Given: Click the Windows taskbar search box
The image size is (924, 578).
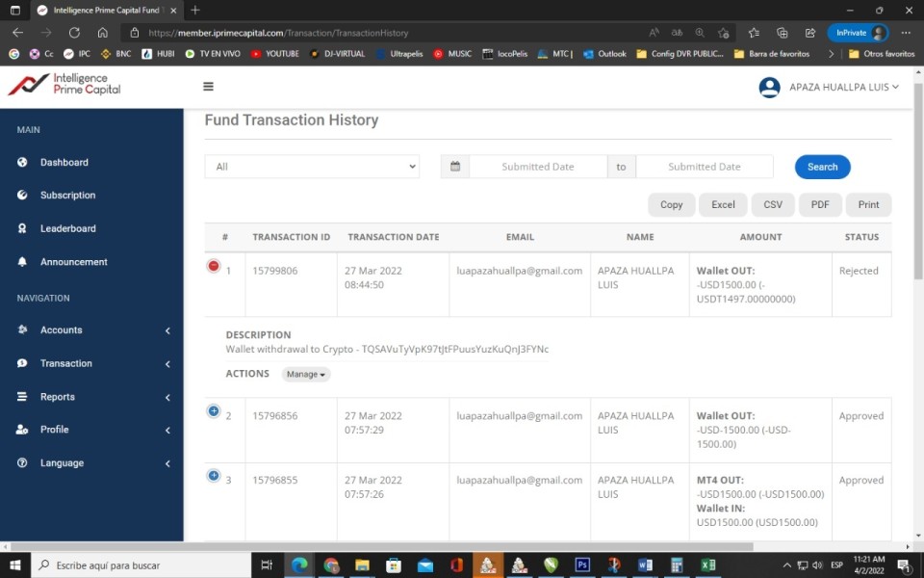Looking at the screenshot, I should (x=141, y=565).
